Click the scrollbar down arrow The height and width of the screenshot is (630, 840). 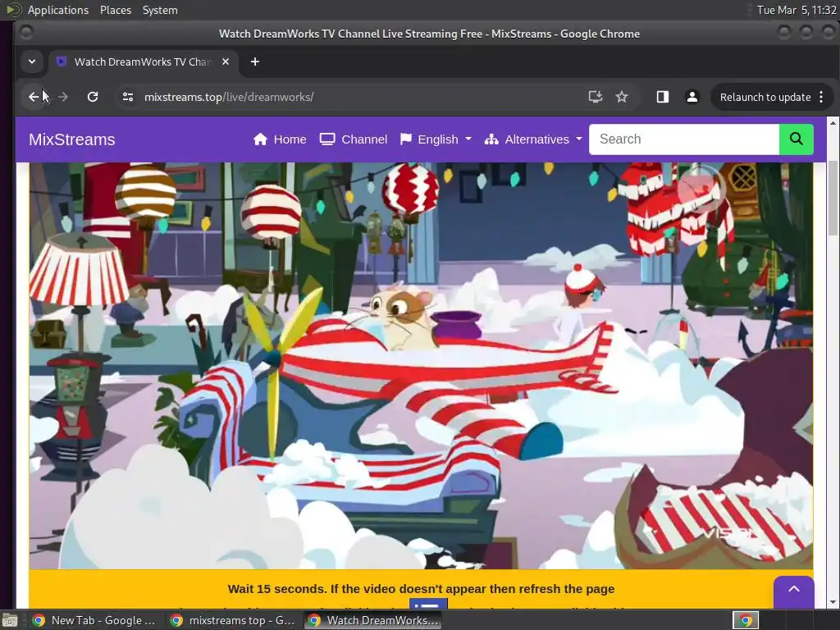tap(833, 603)
